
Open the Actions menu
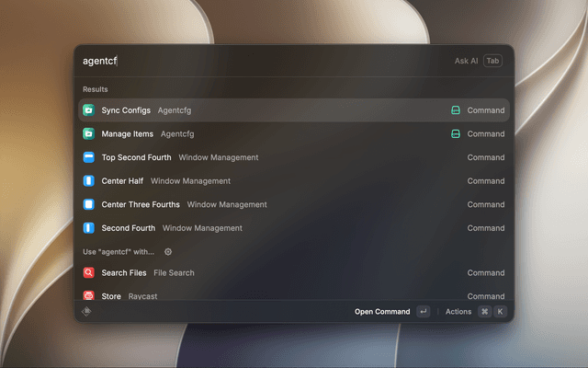point(458,311)
